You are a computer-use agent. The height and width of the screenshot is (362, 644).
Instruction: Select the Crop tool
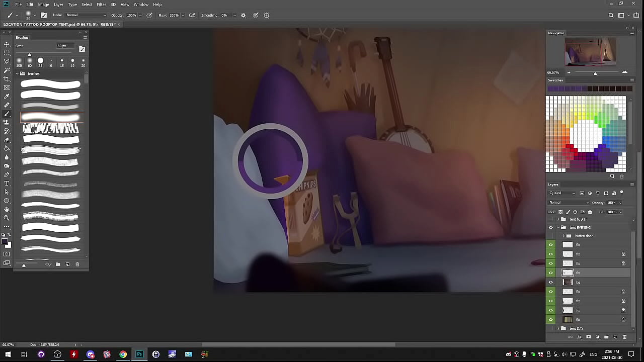point(7,79)
